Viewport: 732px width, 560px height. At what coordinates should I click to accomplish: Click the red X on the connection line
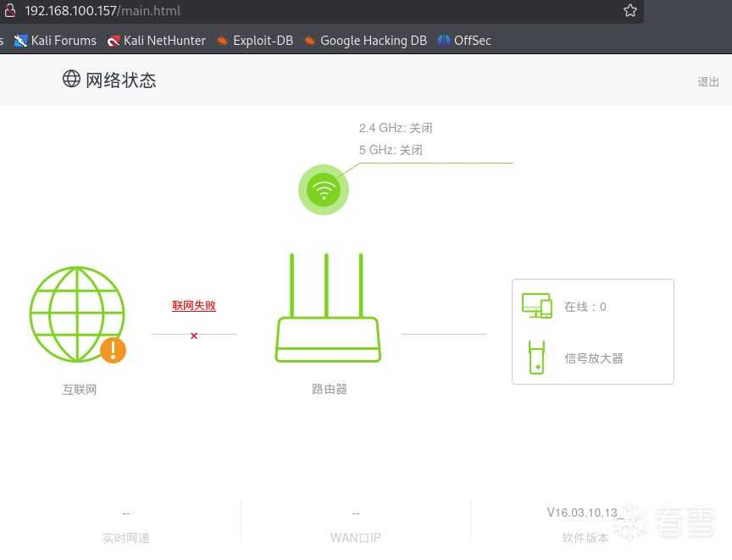194,335
